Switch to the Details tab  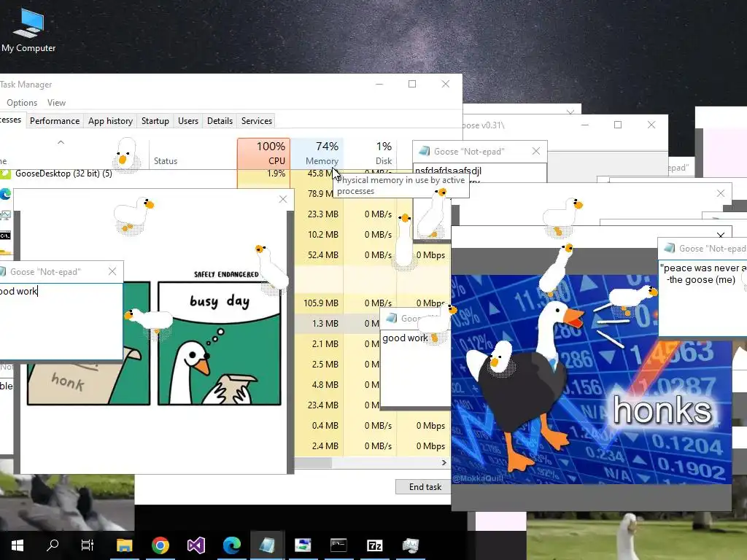(220, 121)
